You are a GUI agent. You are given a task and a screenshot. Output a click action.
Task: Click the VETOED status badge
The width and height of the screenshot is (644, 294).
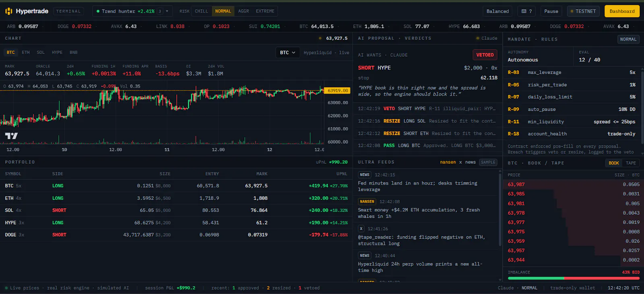(485, 55)
